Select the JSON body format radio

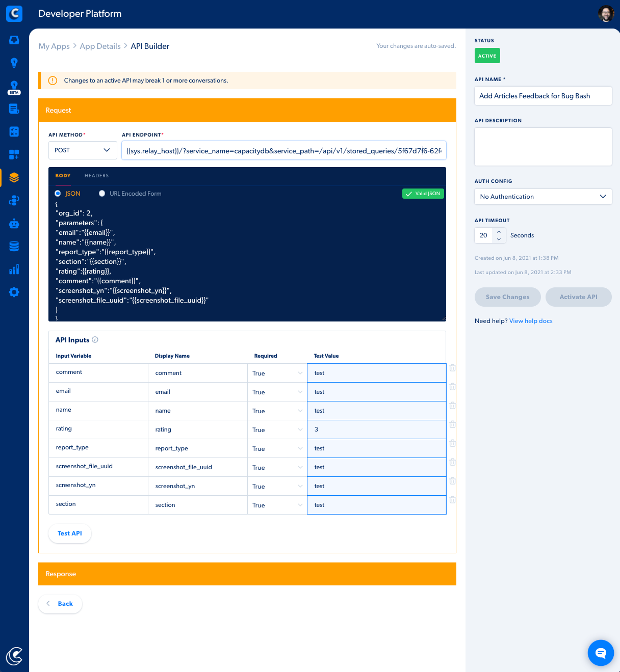[x=58, y=194]
